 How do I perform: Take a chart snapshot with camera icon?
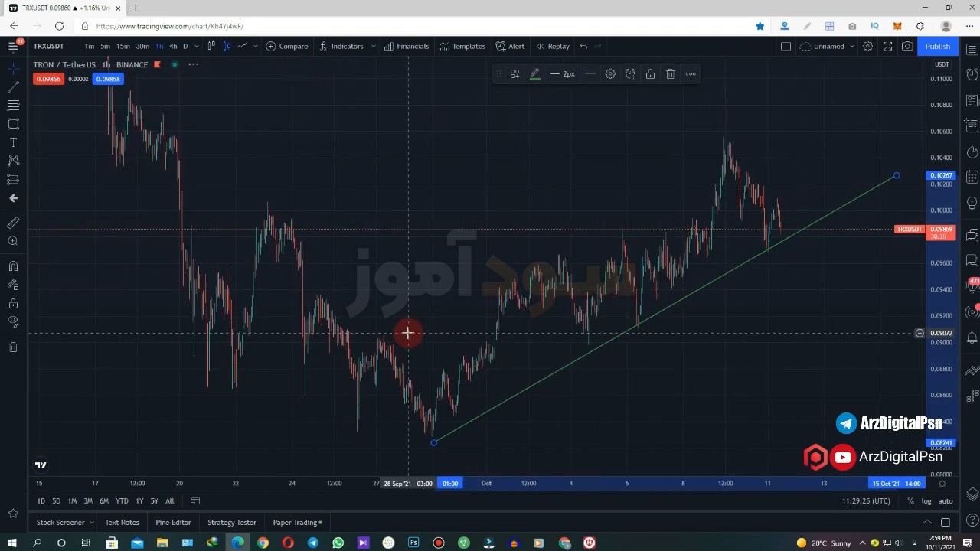(x=907, y=47)
